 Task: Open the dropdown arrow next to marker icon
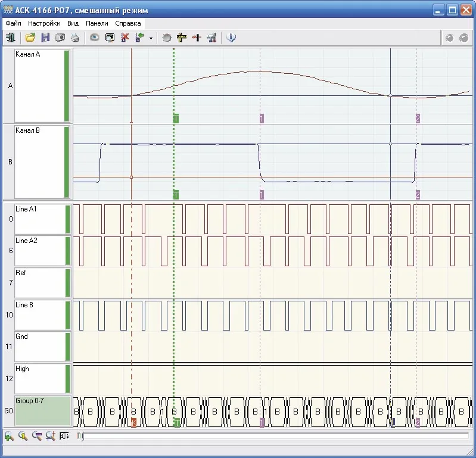point(151,38)
